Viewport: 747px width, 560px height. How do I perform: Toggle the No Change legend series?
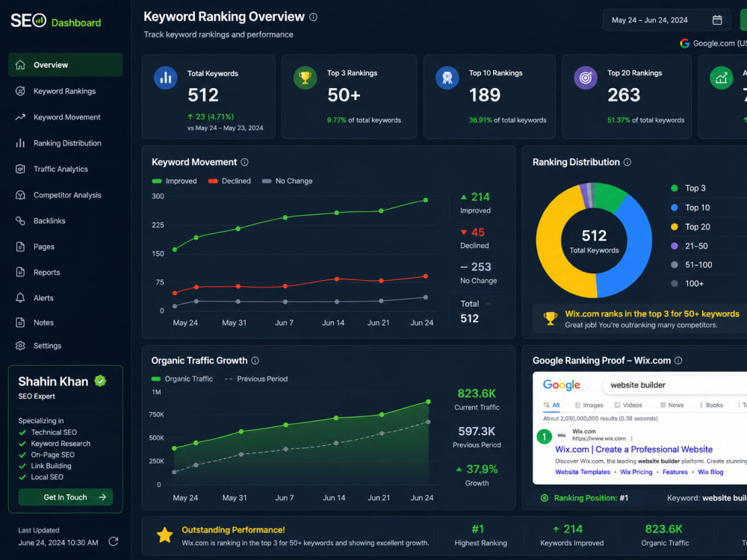288,181
